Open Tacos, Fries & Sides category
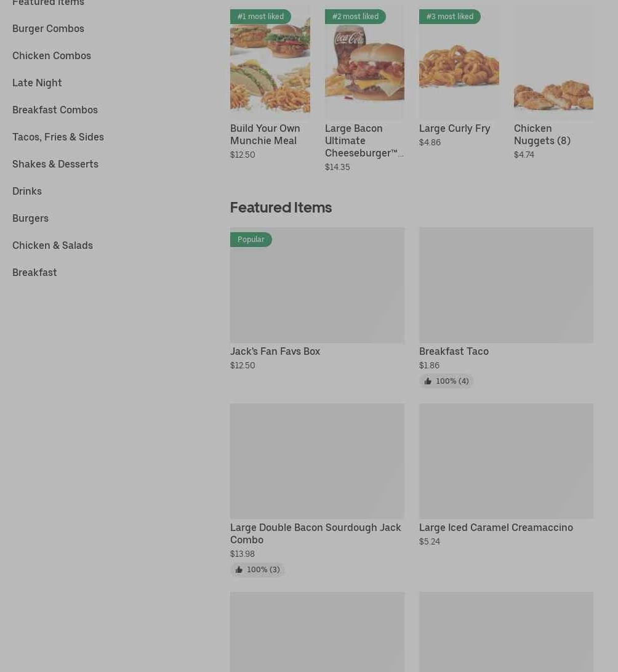 58,137
